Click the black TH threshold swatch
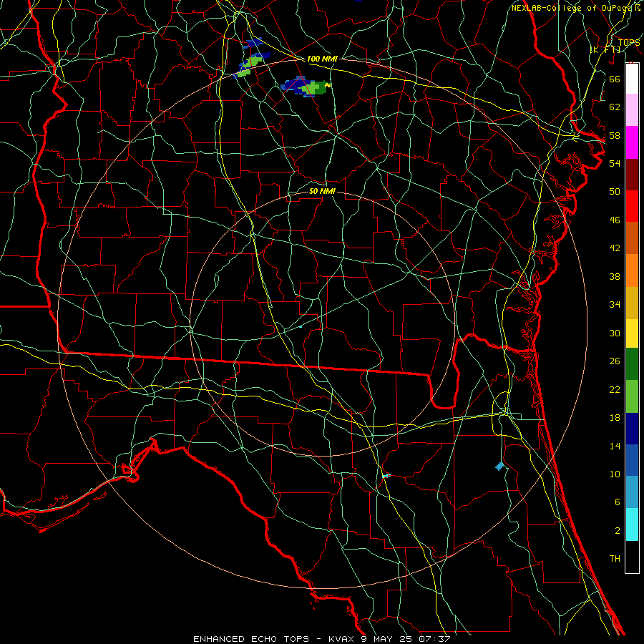644x644 pixels. (632, 557)
